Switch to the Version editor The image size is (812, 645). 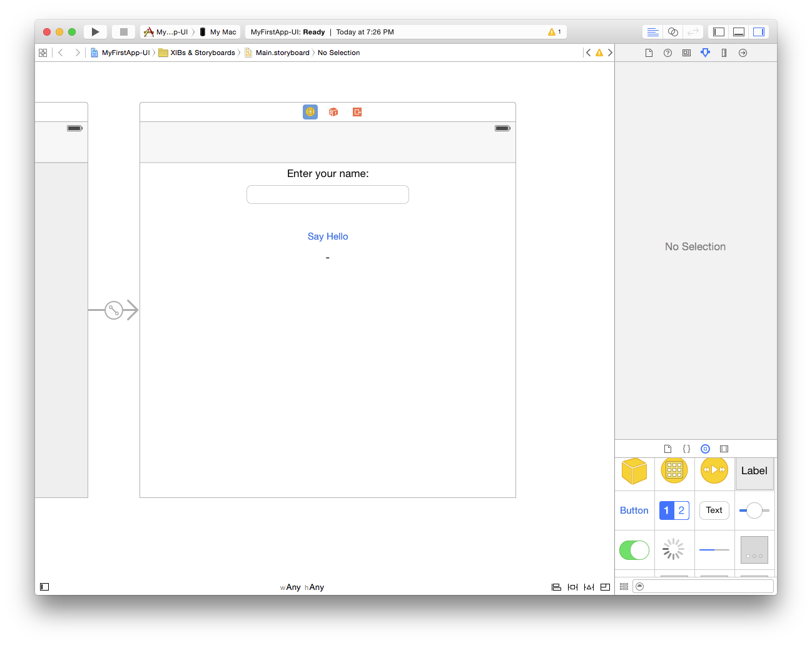click(x=693, y=32)
